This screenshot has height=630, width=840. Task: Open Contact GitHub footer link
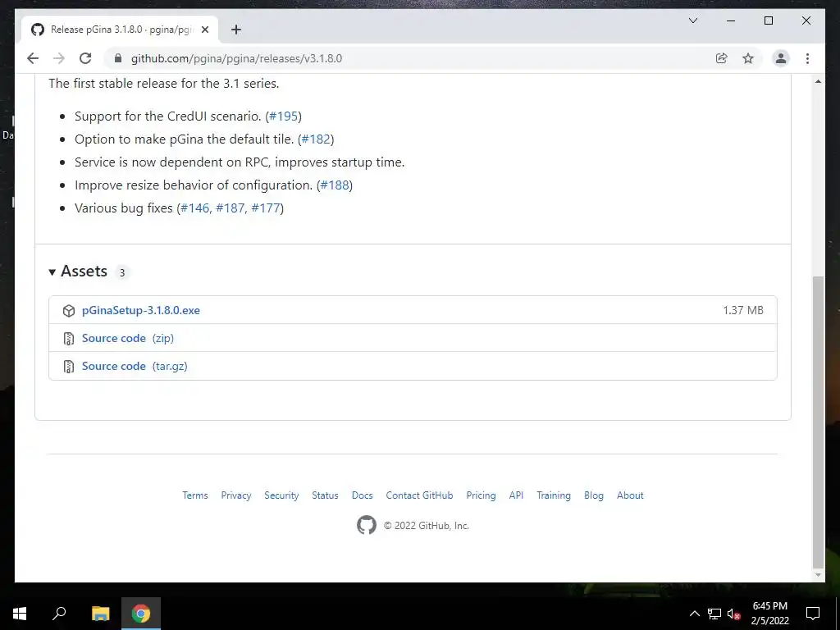pos(419,495)
